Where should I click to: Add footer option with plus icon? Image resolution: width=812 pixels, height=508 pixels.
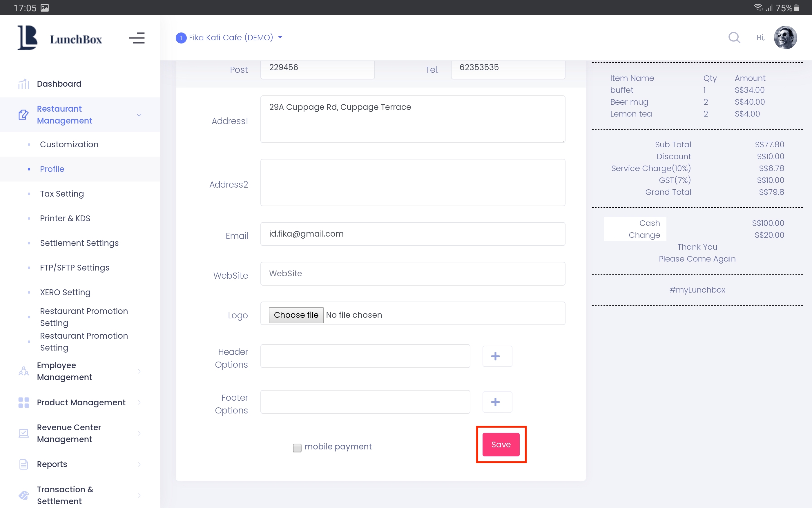tap(497, 402)
